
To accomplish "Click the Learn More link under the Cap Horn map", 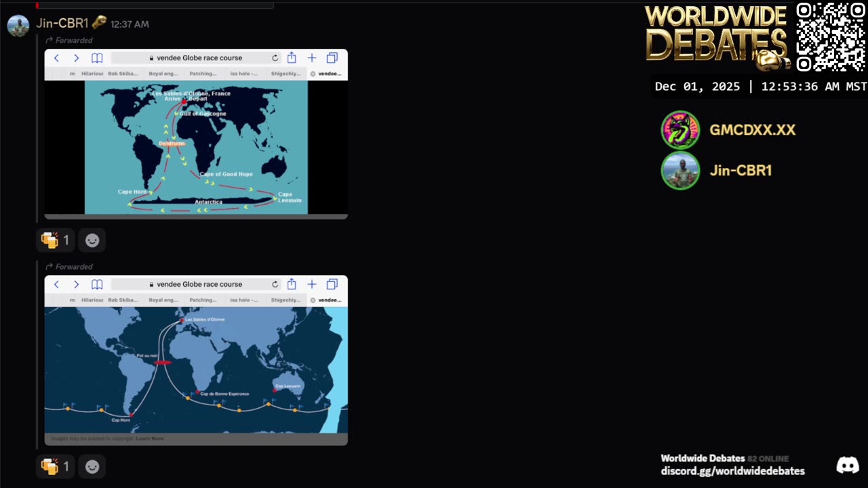I will click(x=150, y=439).
